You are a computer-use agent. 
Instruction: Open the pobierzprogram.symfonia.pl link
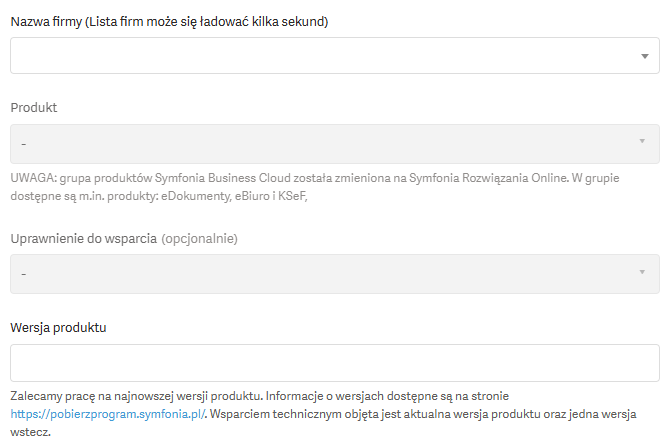tap(108, 414)
